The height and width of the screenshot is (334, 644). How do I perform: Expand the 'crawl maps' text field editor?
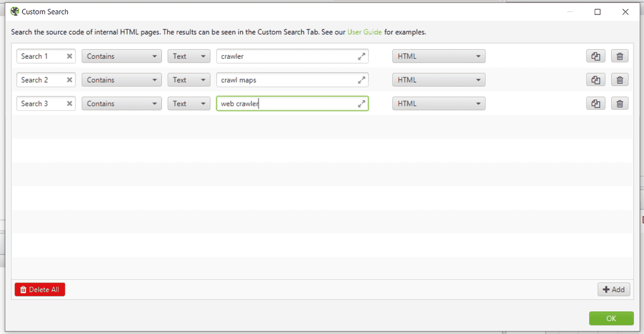pyautogui.click(x=362, y=80)
